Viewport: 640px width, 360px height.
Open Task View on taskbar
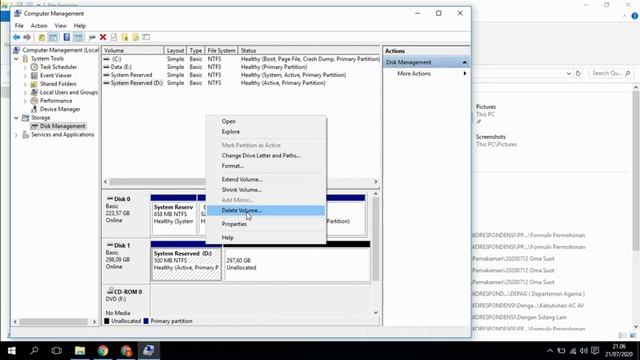pyautogui.click(x=57, y=351)
